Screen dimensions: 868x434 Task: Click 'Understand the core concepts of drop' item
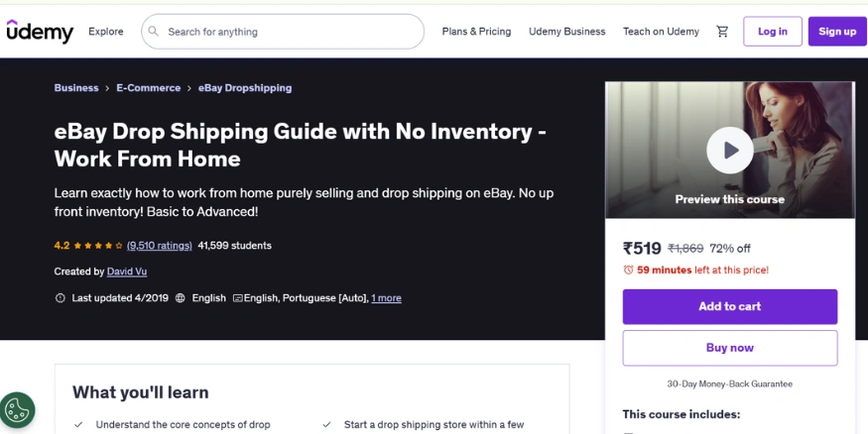pyautogui.click(x=183, y=425)
